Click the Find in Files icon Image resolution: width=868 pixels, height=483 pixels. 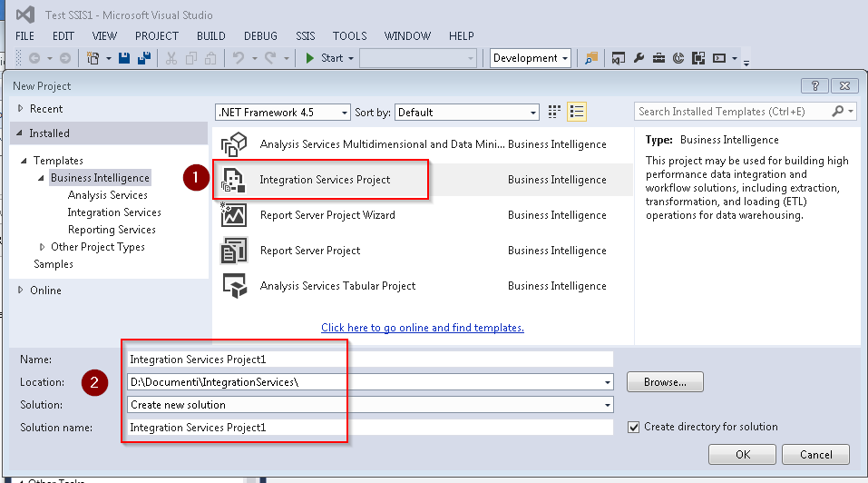[x=591, y=58]
